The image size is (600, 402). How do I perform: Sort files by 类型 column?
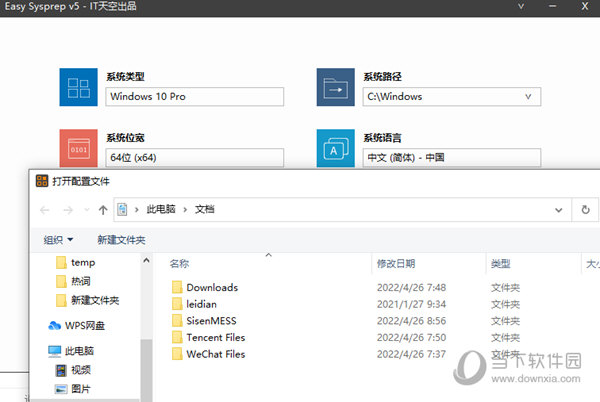pyautogui.click(x=501, y=264)
